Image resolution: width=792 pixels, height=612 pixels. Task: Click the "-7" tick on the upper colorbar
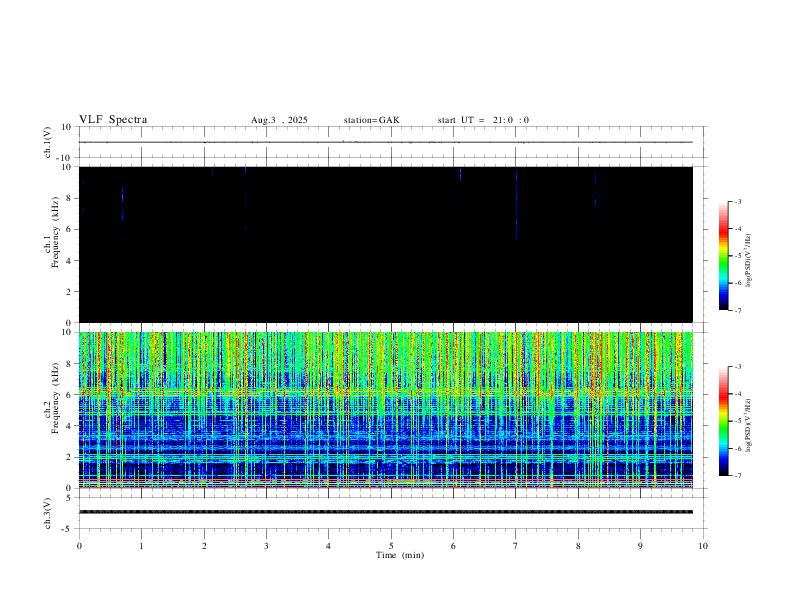[x=737, y=310]
